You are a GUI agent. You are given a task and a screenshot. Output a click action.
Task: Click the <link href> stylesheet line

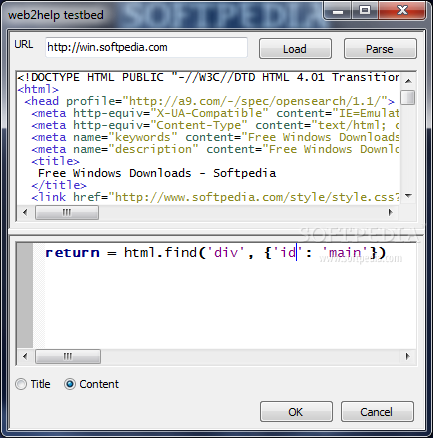click(215, 197)
